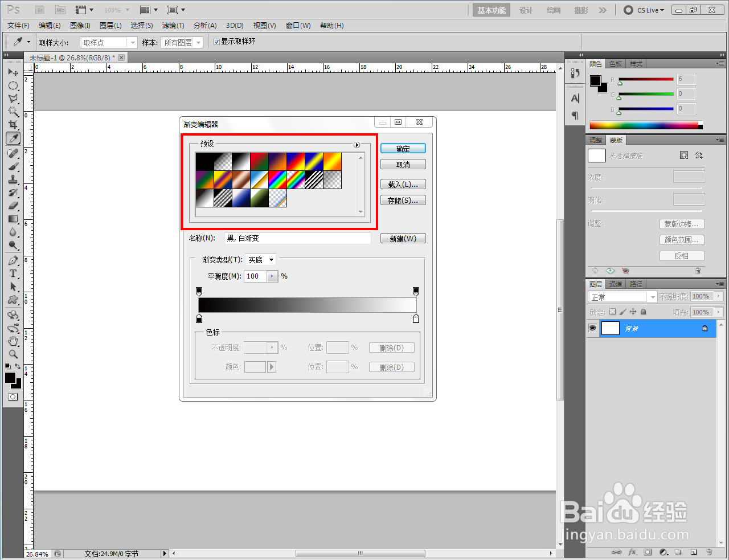
Task: Open the sample 所有图层 dropdown
Action: (x=182, y=42)
